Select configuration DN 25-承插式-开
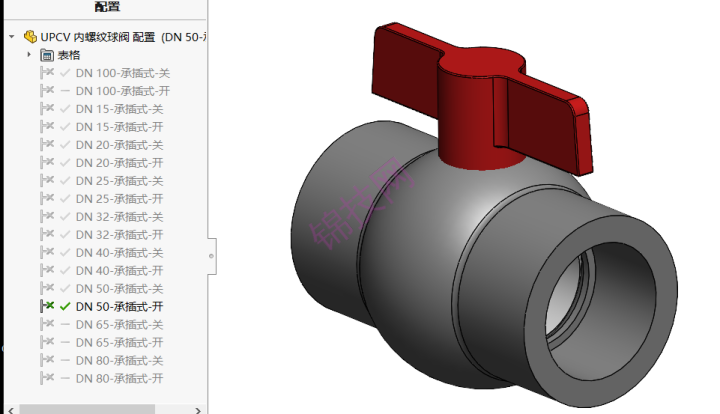720x414 pixels. click(119, 199)
